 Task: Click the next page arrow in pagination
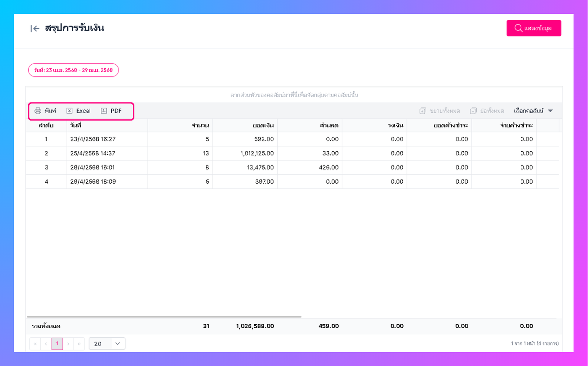68,344
